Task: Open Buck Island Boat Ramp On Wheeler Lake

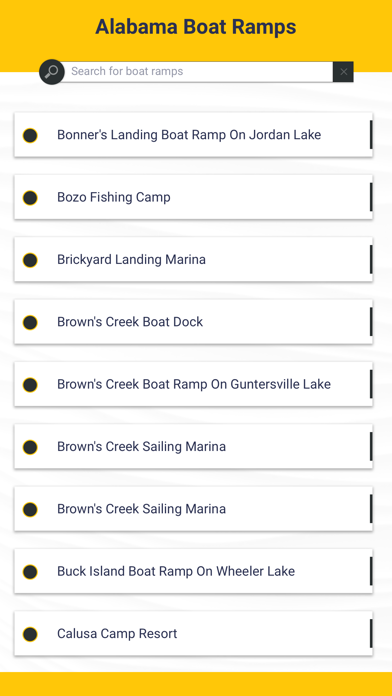Action: pos(194,571)
